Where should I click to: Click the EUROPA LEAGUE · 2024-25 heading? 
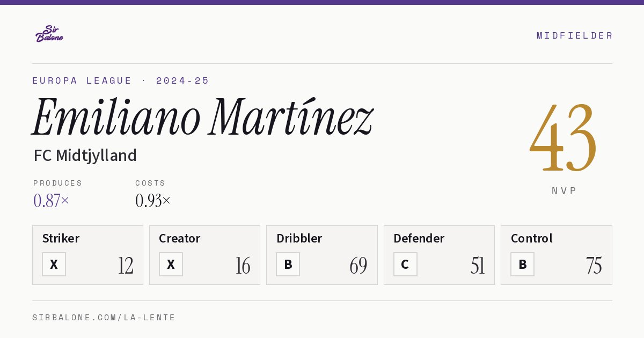[121, 80]
